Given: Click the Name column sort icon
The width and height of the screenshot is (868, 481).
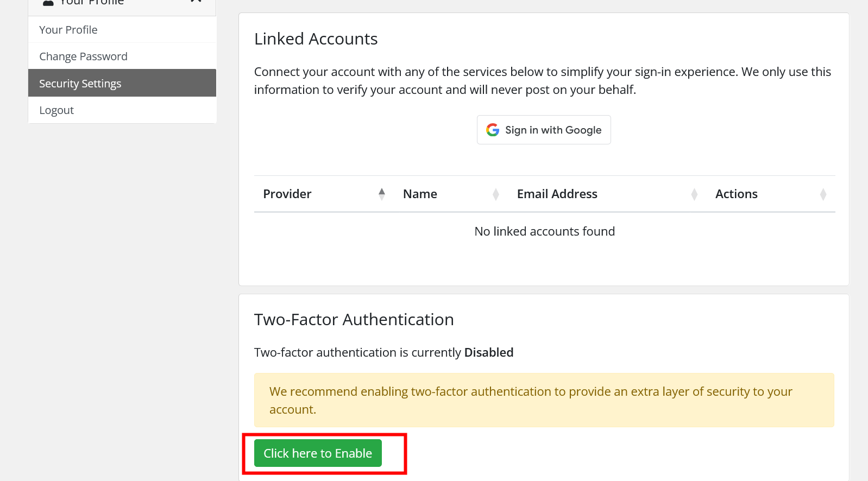Looking at the screenshot, I should [495, 194].
